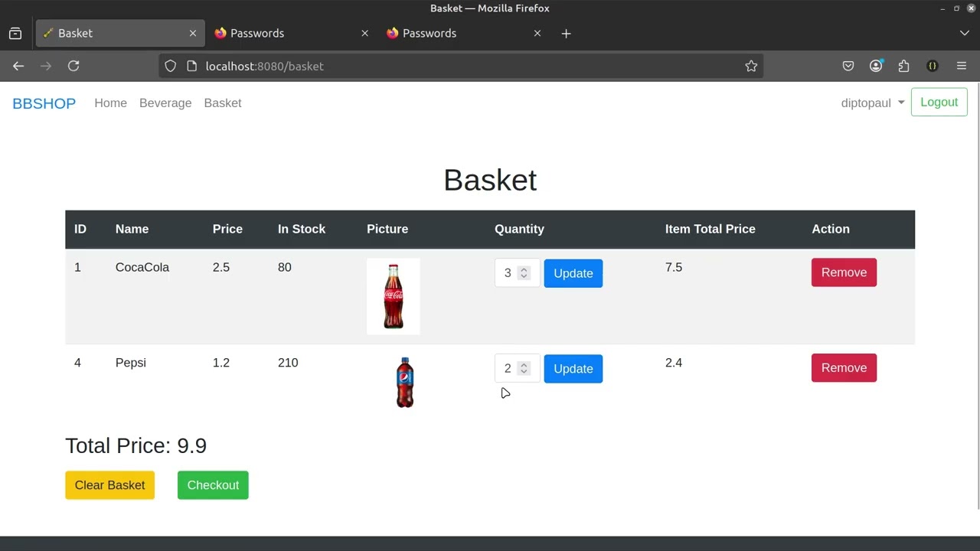Click the 'Pepsi' name cell

coord(131,363)
